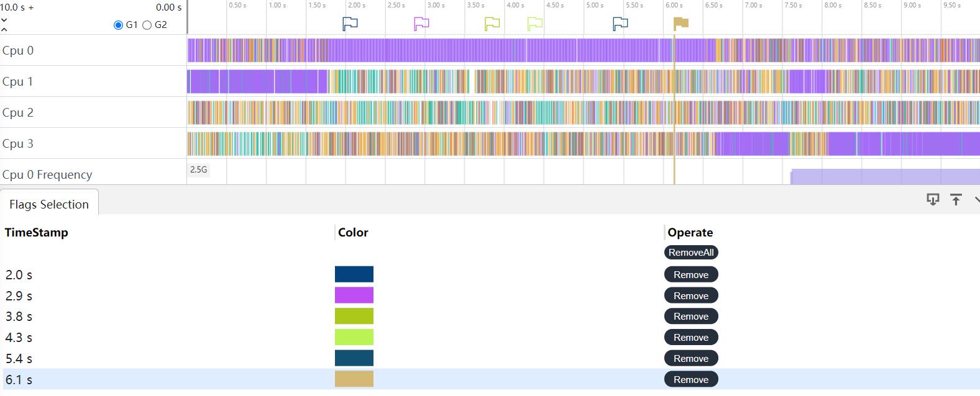Select the G1 radio button
Viewport: 980px width, 396px height.
tap(119, 25)
